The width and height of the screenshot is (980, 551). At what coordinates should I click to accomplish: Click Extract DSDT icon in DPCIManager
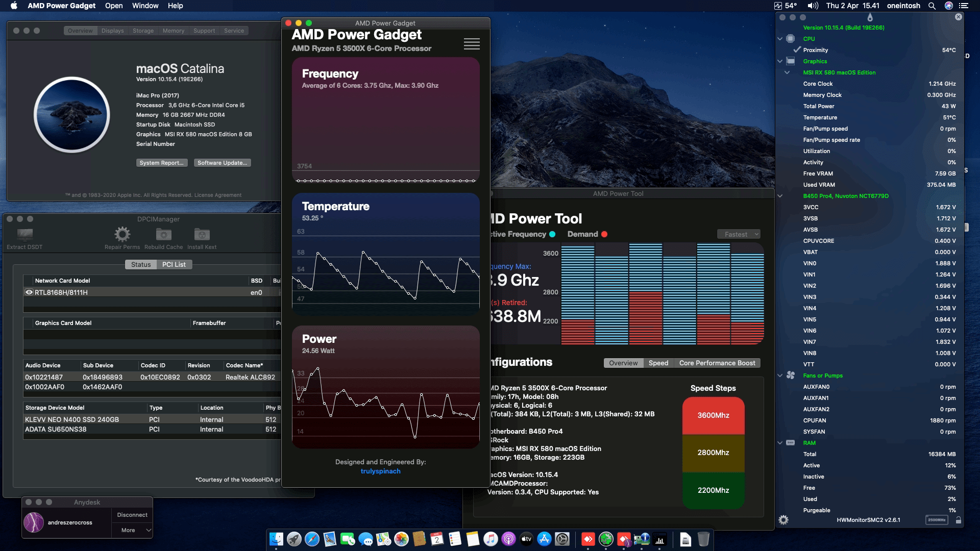[x=24, y=235]
